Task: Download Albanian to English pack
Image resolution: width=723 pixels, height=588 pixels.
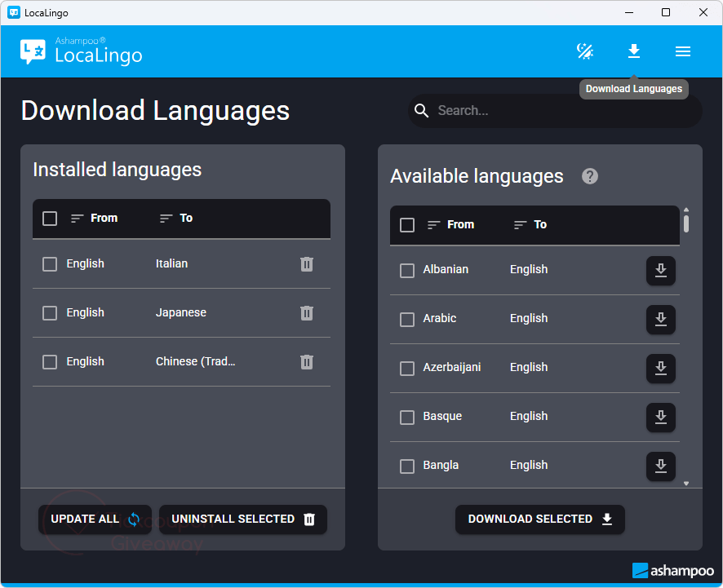Action: [x=661, y=271]
